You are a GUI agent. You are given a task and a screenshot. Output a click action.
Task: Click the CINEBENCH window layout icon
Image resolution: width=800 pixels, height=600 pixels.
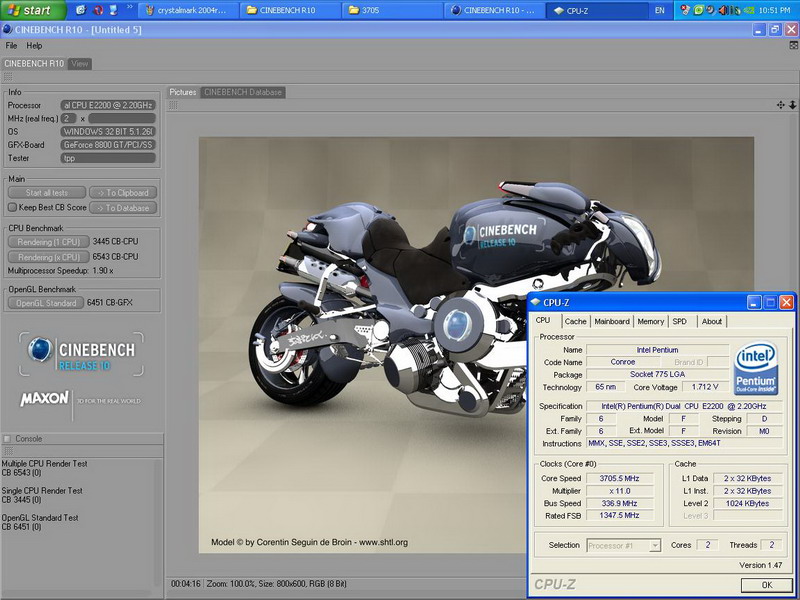[x=793, y=45]
